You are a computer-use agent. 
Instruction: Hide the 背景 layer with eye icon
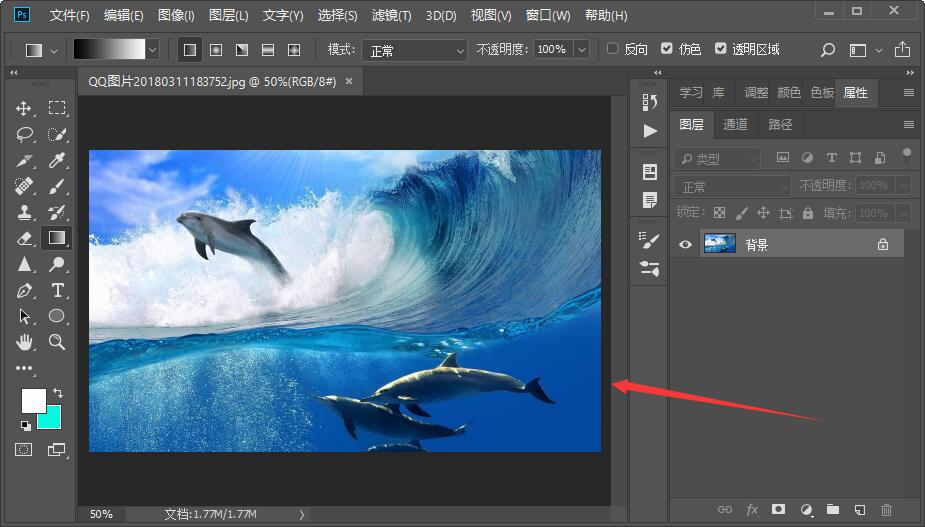pyautogui.click(x=685, y=244)
